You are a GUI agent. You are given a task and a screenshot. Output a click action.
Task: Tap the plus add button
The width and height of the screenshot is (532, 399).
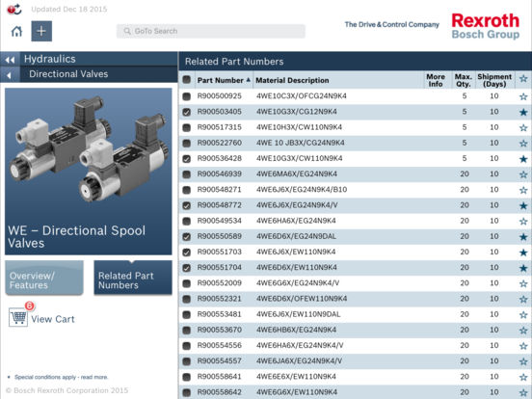(41, 31)
